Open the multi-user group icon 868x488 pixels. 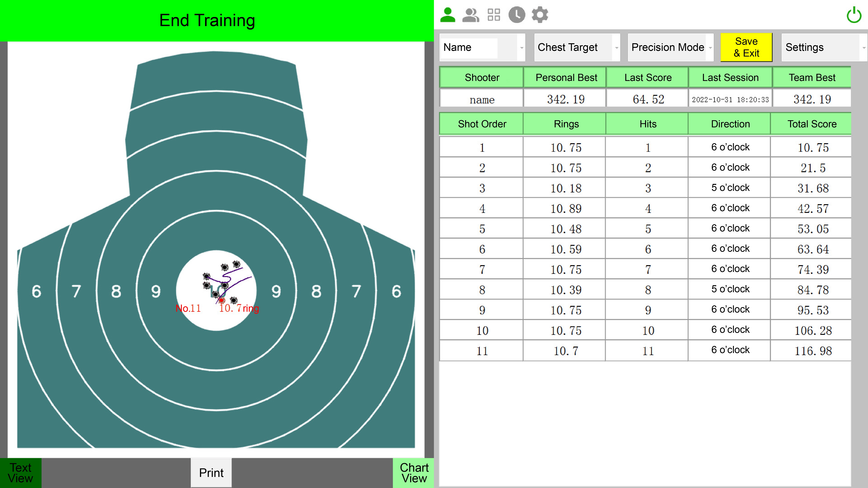click(470, 15)
